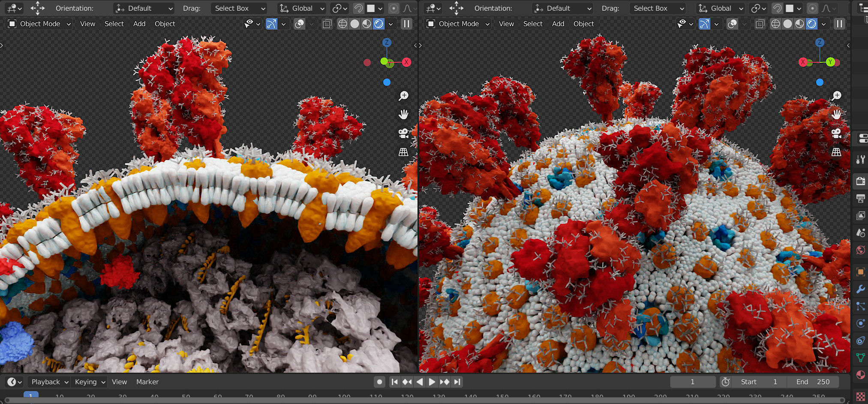Click the red X axis on left viewport gizmo
Screen dimensions: 868x404
coord(406,62)
